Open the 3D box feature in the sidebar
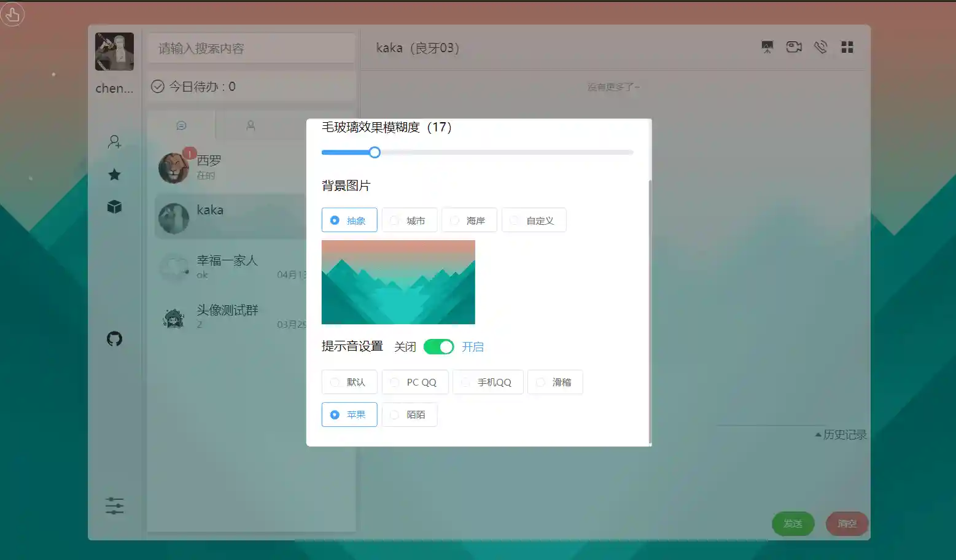The height and width of the screenshot is (560, 956). [114, 206]
